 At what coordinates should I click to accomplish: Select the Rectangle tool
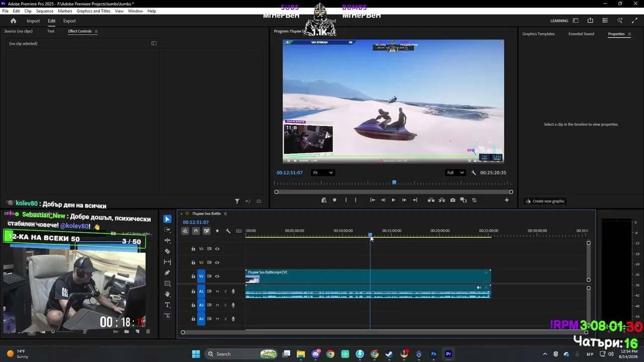168,284
